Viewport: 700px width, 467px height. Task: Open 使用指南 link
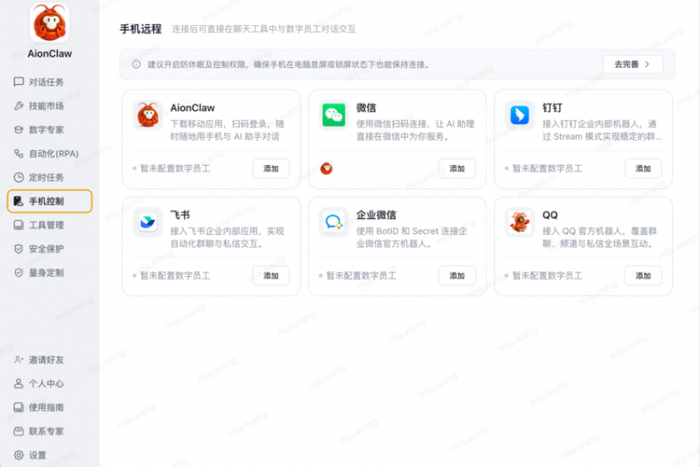[x=50, y=407]
